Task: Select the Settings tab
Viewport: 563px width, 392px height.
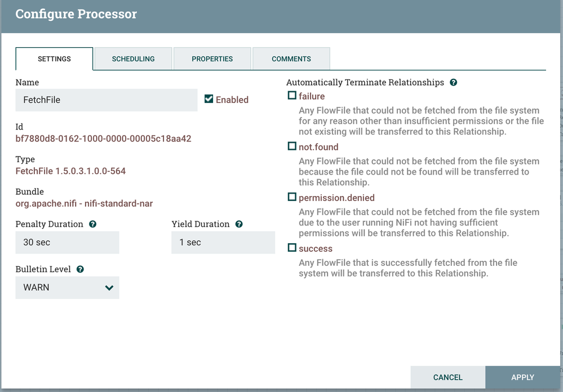Action: pos(54,59)
